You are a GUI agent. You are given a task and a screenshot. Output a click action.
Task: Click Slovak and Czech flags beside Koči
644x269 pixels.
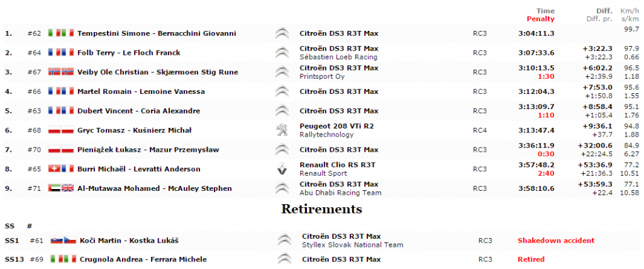point(64,241)
